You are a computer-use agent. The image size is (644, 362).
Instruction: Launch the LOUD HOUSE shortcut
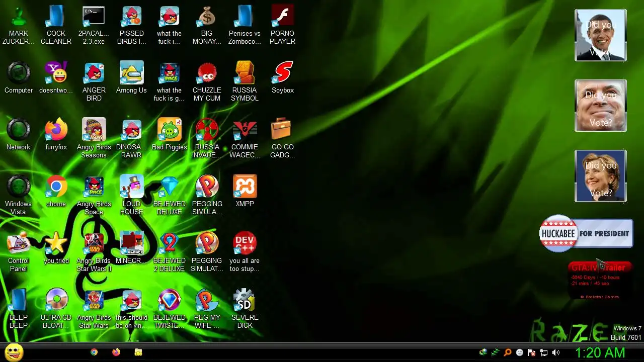(131, 196)
